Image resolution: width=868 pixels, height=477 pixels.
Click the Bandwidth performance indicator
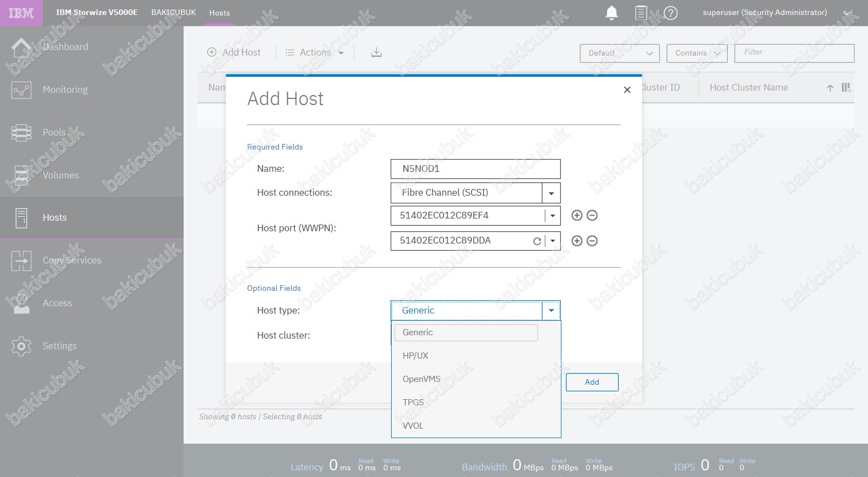point(537,465)
